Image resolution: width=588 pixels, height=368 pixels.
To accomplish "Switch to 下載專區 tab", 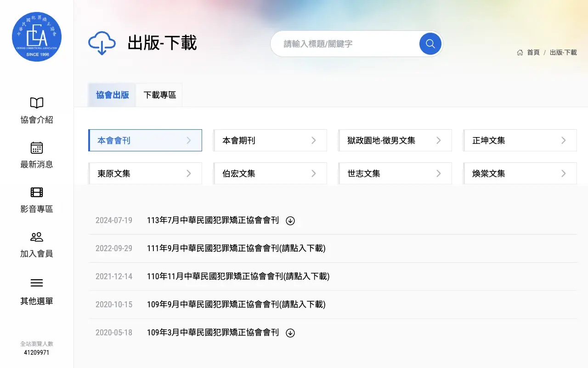I will pyautogui.click(x=159, y=95).
